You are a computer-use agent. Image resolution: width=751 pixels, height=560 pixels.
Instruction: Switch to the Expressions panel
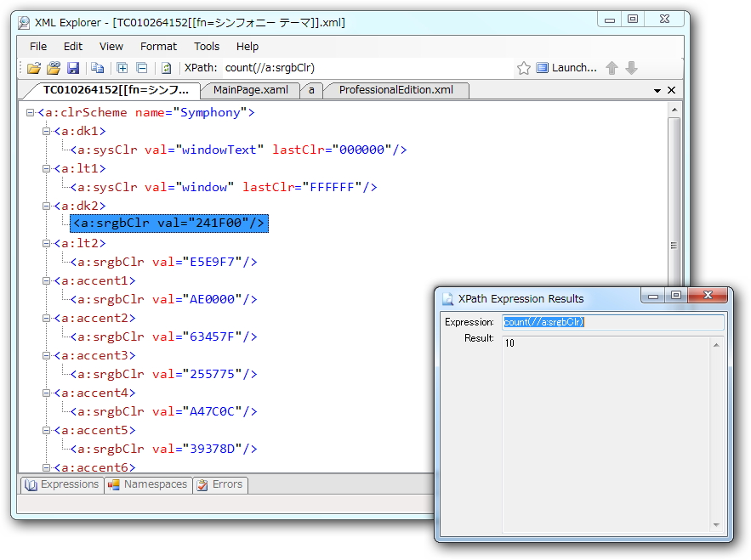(61, 484)
